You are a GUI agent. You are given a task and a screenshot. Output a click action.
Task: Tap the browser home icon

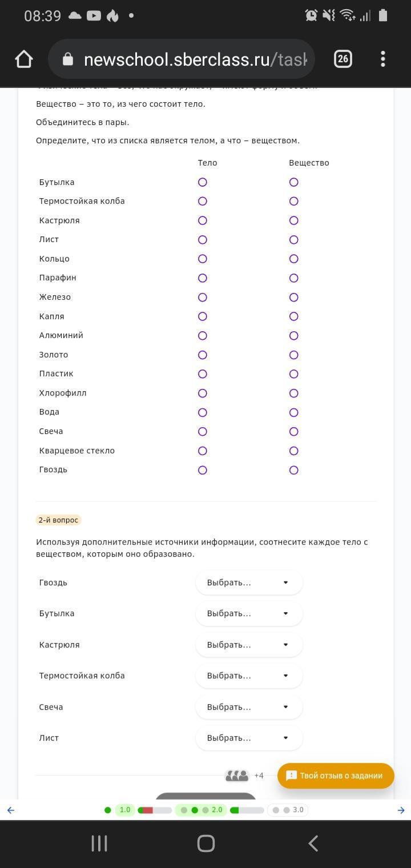click(x=24, y=59)
